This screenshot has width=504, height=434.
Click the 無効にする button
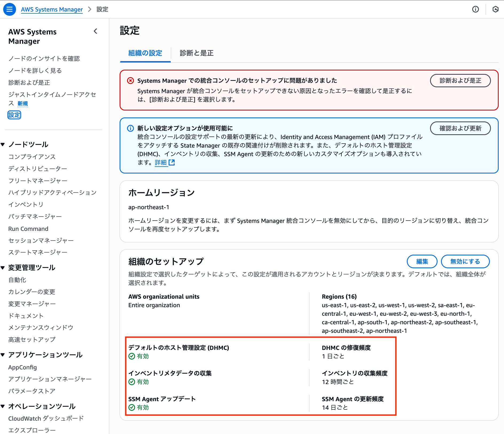coord(465,262)
